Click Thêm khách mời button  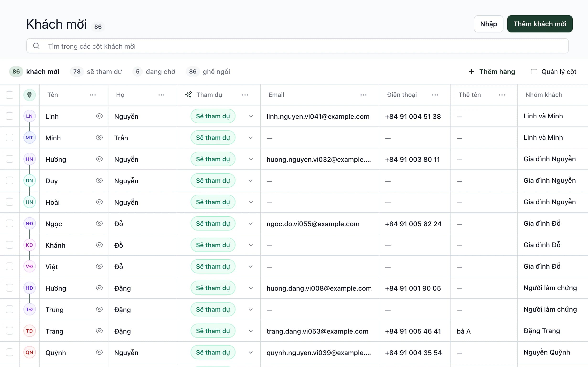(x=540, y=24)
